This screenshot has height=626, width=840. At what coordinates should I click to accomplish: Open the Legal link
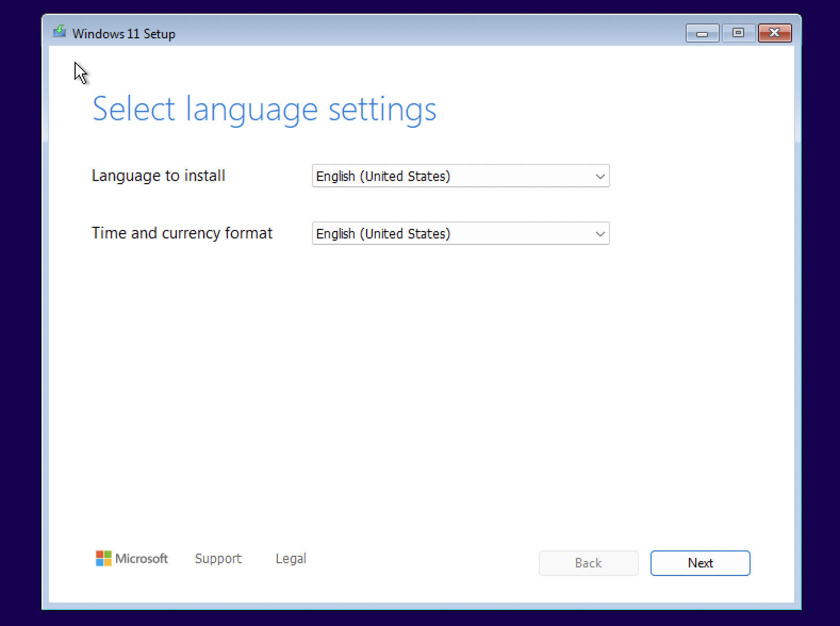[x=291, y=558]
